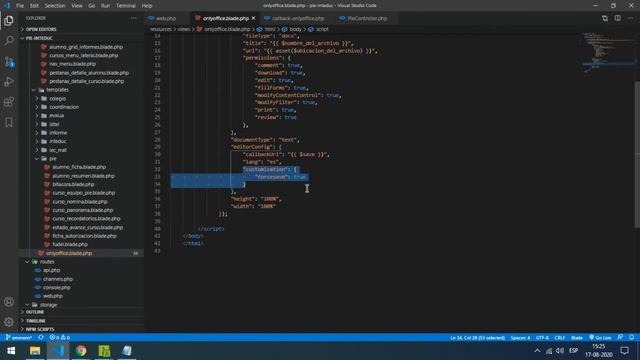The width and height of the screenshot is (640, 360).
Task: Open bitacora.blade.php in the explorer
Action: (73, 184)
